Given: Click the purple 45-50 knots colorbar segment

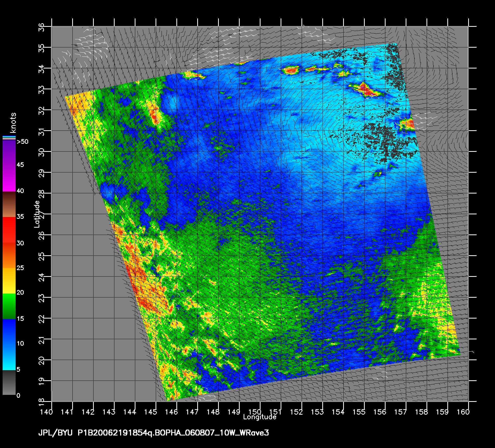Looking at the screenshot, I should click(x=9, y=153).
